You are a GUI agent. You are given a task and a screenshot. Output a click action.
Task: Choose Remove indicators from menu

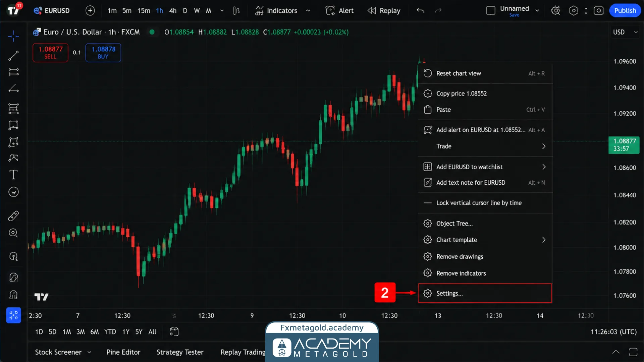(485, 273)
